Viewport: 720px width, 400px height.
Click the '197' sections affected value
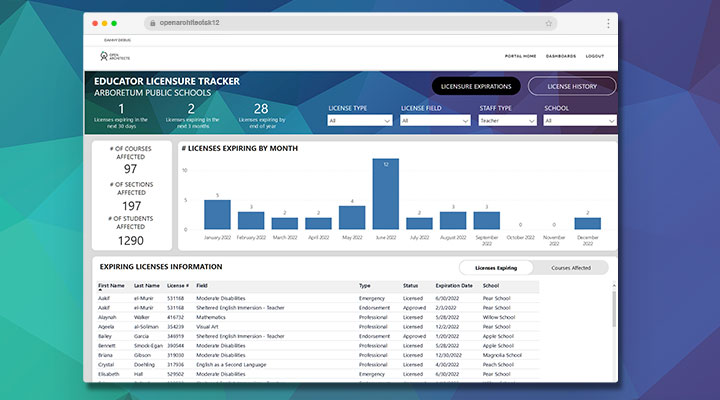pos(131,206)
